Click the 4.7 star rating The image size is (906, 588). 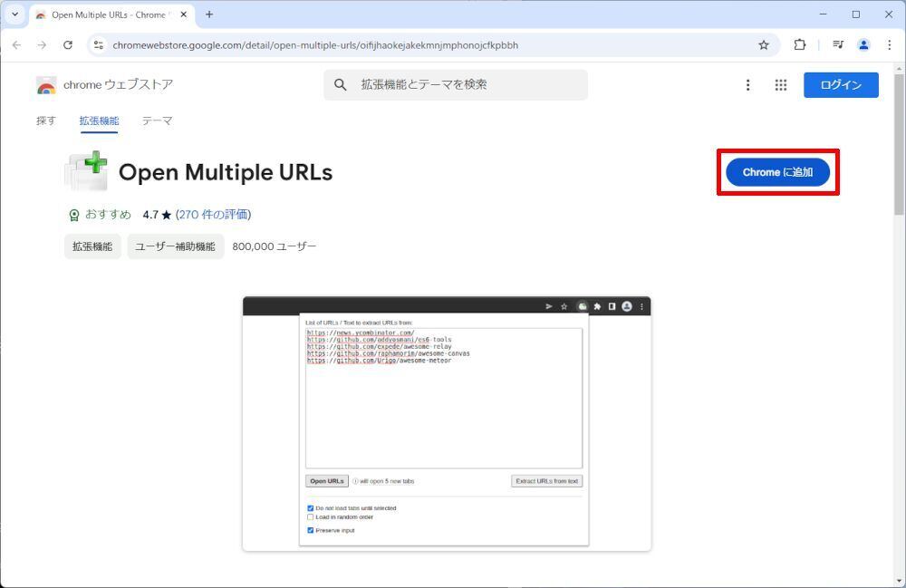click(157, 215)
